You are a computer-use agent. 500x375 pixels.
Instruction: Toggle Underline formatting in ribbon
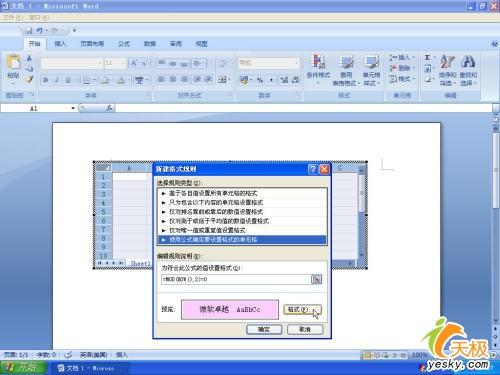coord(68,80)
